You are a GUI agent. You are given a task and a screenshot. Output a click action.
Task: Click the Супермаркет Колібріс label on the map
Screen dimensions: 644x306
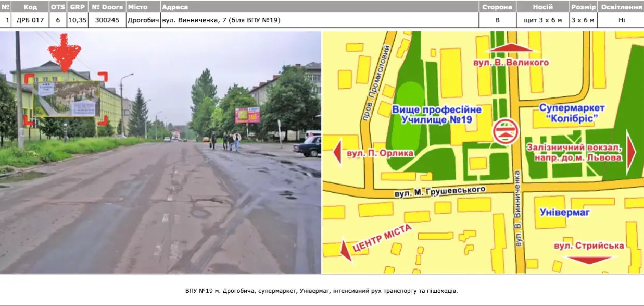point(572,114)
